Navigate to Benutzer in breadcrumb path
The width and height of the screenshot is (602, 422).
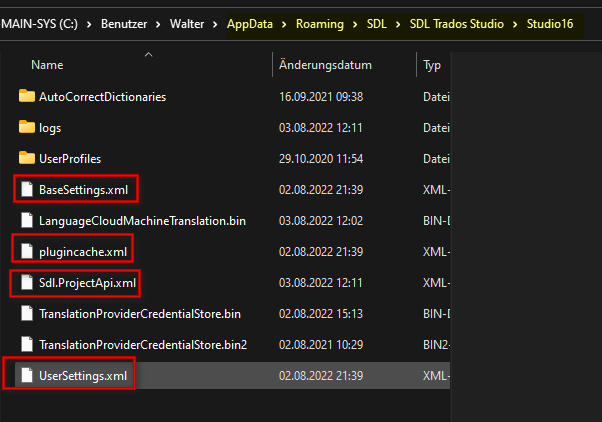click(124, 24)
